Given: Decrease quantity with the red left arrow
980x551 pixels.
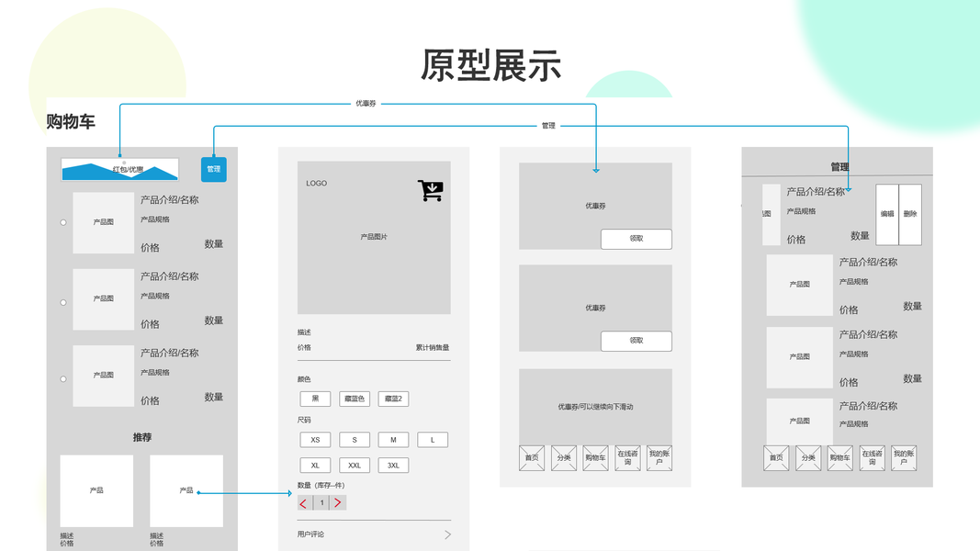Looking at the screenshot, I should (x=304, y=503).
